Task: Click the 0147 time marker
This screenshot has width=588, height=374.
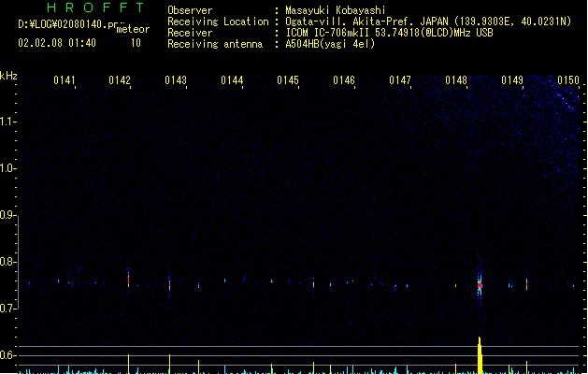Action: (400, 80)
